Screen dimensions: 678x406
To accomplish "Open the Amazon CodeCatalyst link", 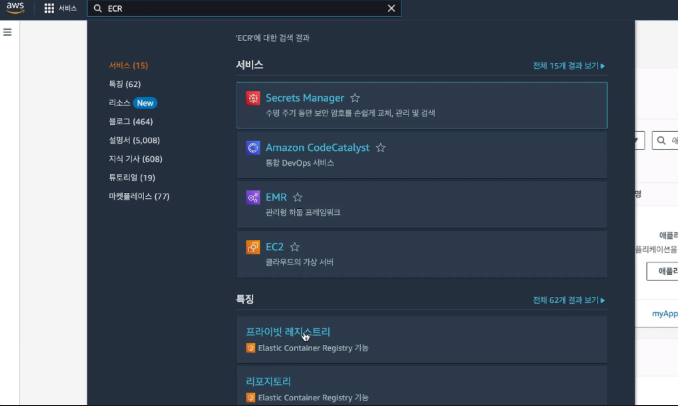I will (x=317, y=148).
